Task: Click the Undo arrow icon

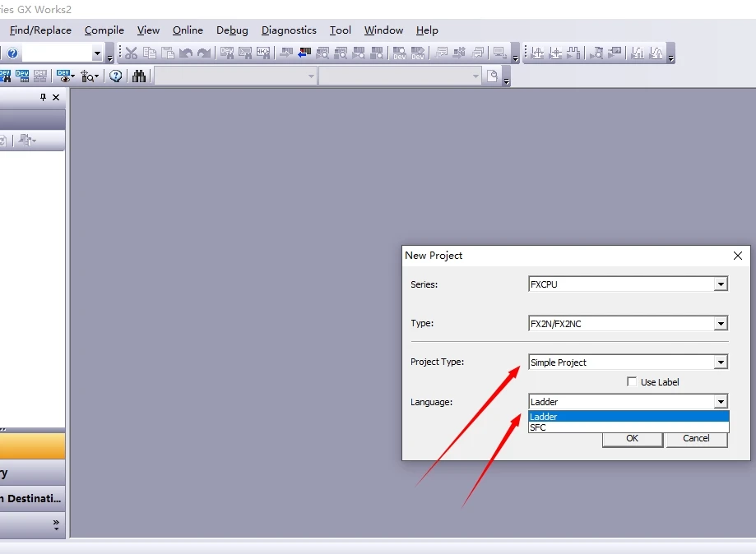Action: [186, 53]
